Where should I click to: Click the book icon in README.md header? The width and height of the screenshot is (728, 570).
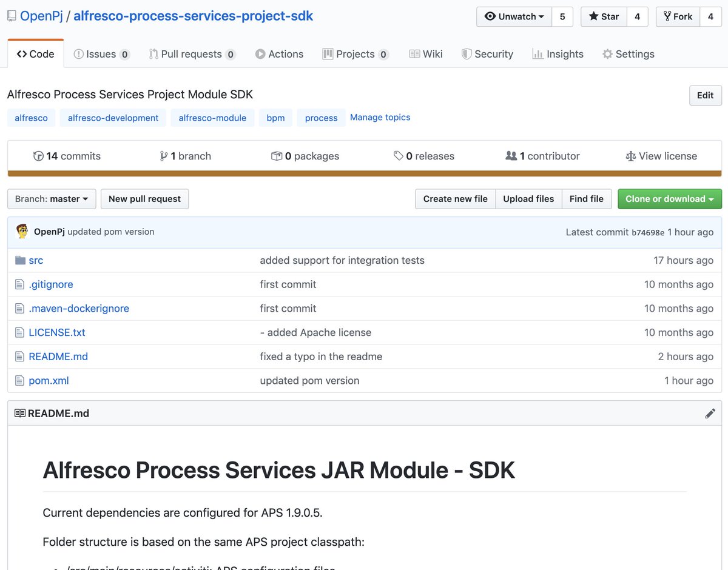20,414
